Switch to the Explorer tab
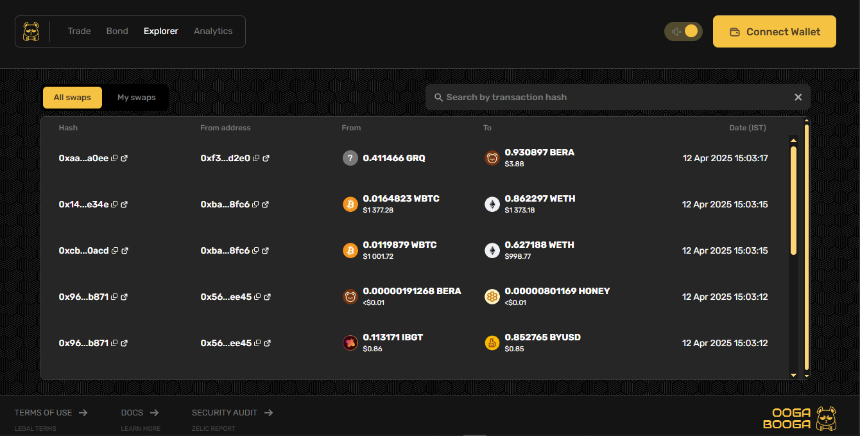This screenshot has height=436, width=860. [x=161, y=31]
